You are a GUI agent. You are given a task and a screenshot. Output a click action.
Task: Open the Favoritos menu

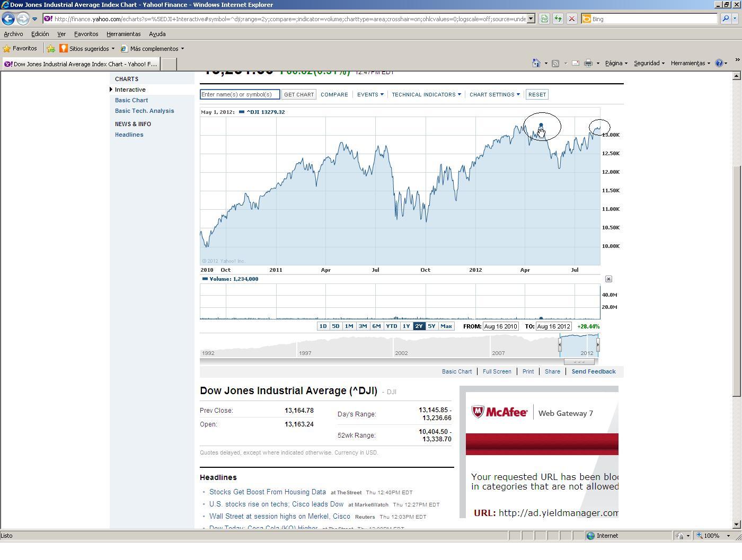coord(86,34)
